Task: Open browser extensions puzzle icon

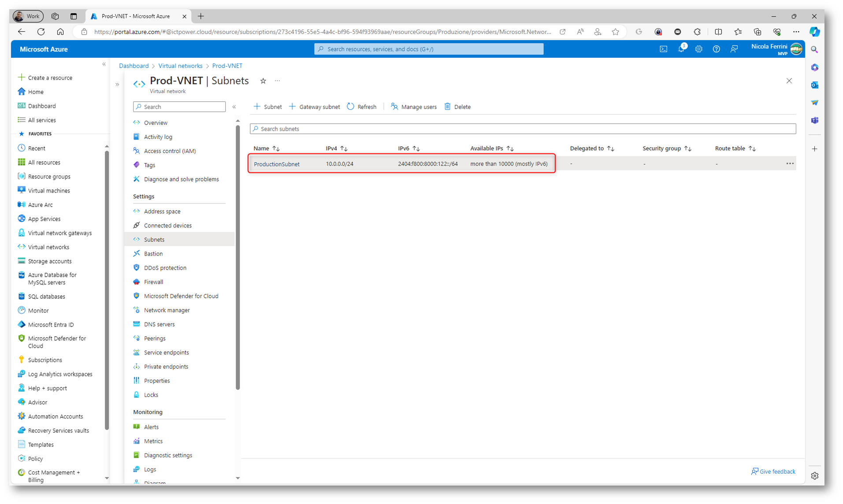Action: click(697, 32)
